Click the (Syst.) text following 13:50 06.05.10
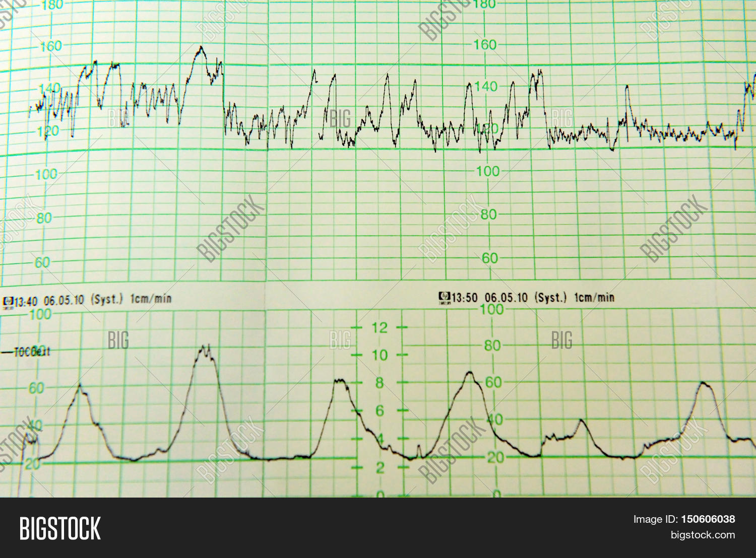Viewport: 756px width, 558px height. (550, 297)
